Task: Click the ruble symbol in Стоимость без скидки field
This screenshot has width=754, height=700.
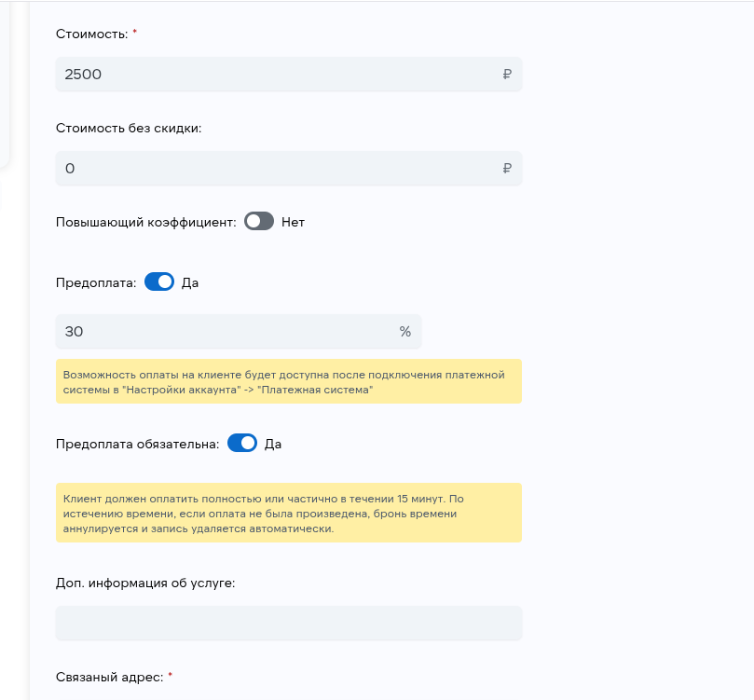Action: [x=506, y=168]
